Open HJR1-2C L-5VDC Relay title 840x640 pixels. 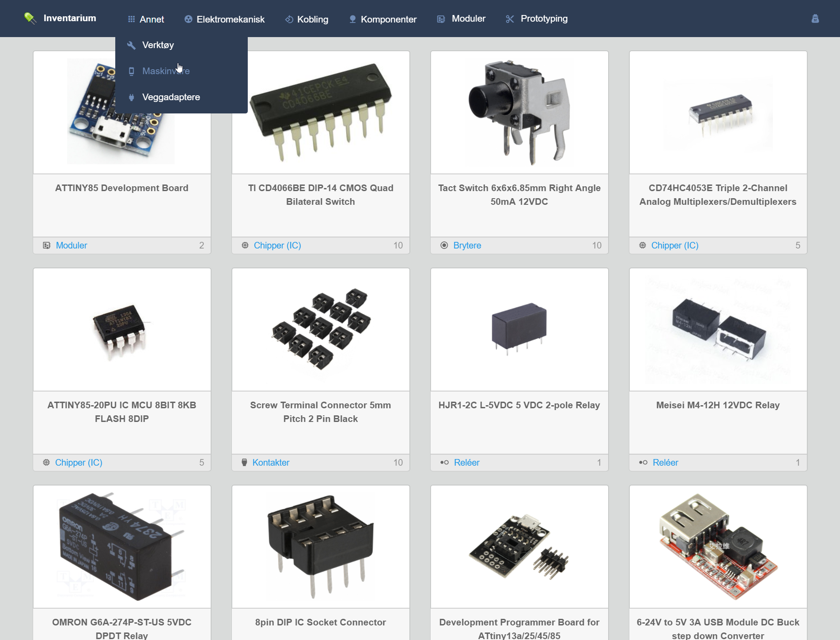[x=519, y=405]
